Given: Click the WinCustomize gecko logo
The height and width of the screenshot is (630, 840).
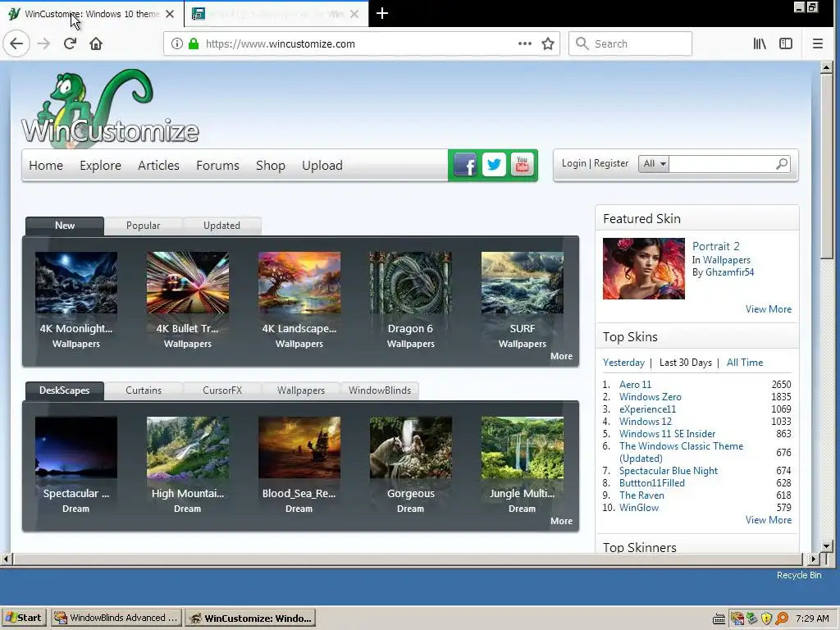Looking at the screenshot, I should point(110,108).
